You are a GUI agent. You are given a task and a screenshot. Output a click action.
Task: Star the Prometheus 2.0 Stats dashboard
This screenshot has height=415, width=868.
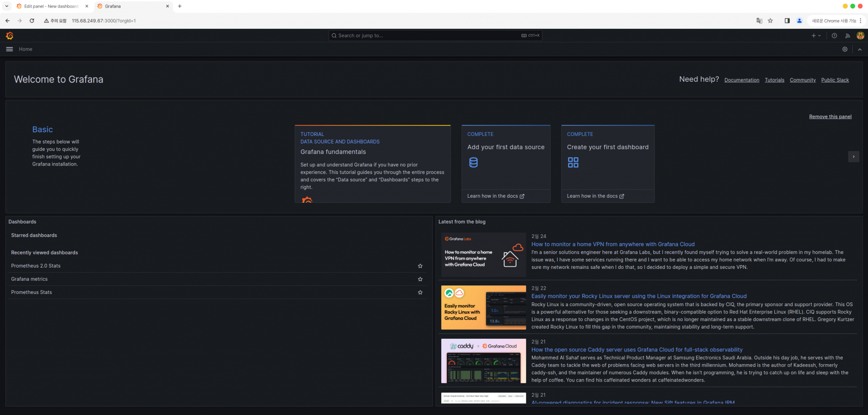[420, 266]
